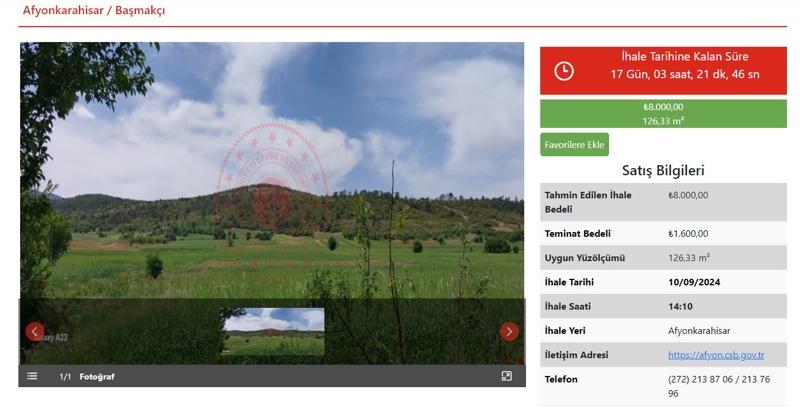
Task: Open the photo in fullscreen view
Action: pyautogui.click(x=506, y=376)
